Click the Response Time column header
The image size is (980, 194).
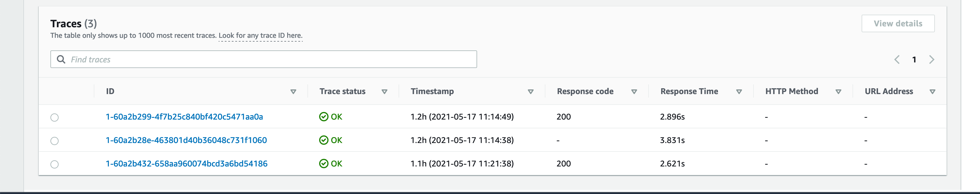click(689, 91)
